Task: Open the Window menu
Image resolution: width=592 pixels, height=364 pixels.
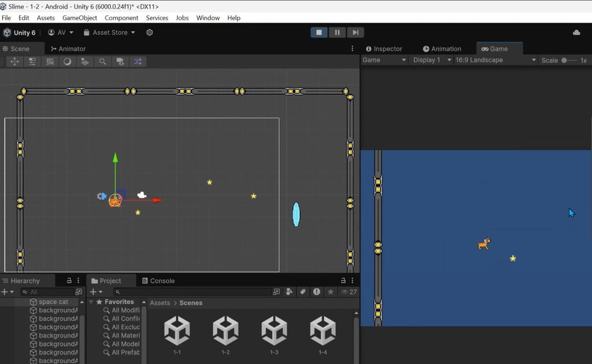Action: coord(208,18)
